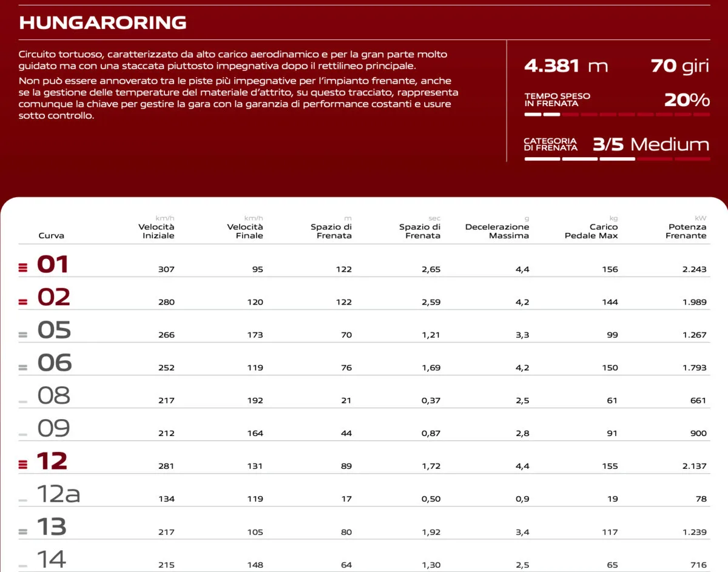
Task: Click the 3/5 Medium category rating
Action: tap(650, 144)
